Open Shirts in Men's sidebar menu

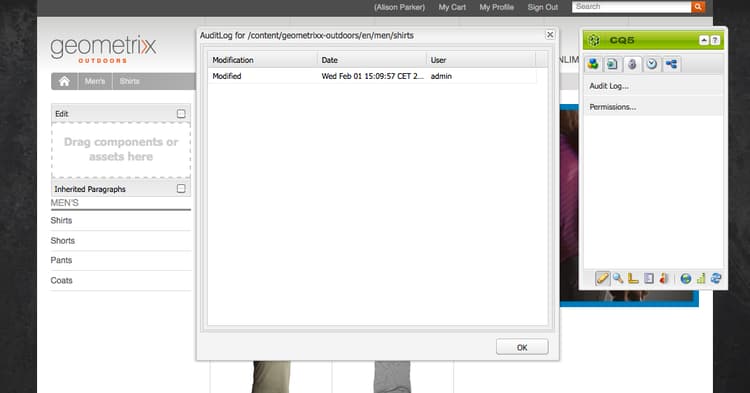tap(61, 220)
